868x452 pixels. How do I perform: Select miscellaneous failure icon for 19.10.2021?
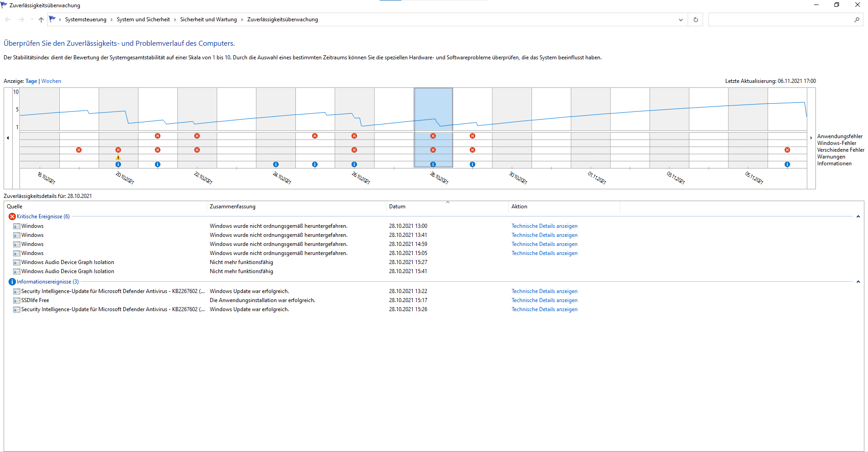[79, 150]
